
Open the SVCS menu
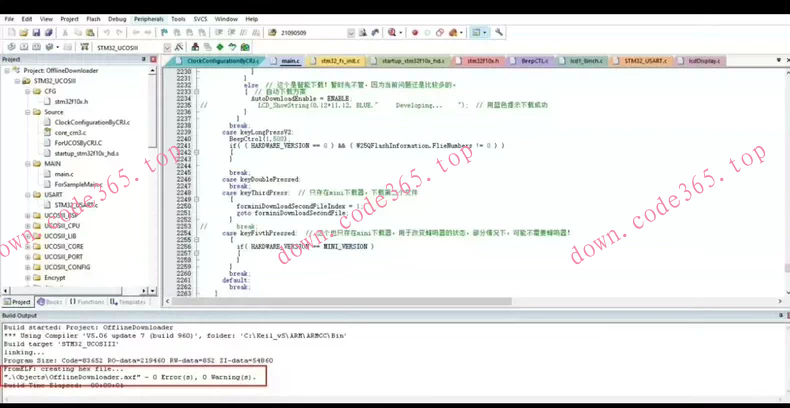200,19
